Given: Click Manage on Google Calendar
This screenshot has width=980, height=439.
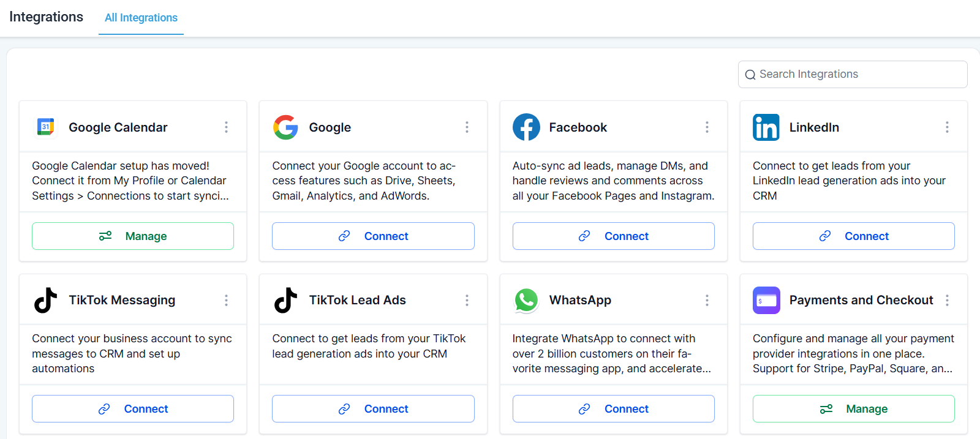Looking at the screenshot, I should point(132,236).
